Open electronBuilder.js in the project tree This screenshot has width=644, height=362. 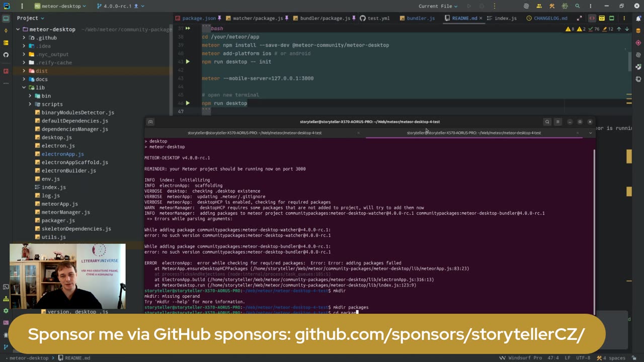[68, 170]
